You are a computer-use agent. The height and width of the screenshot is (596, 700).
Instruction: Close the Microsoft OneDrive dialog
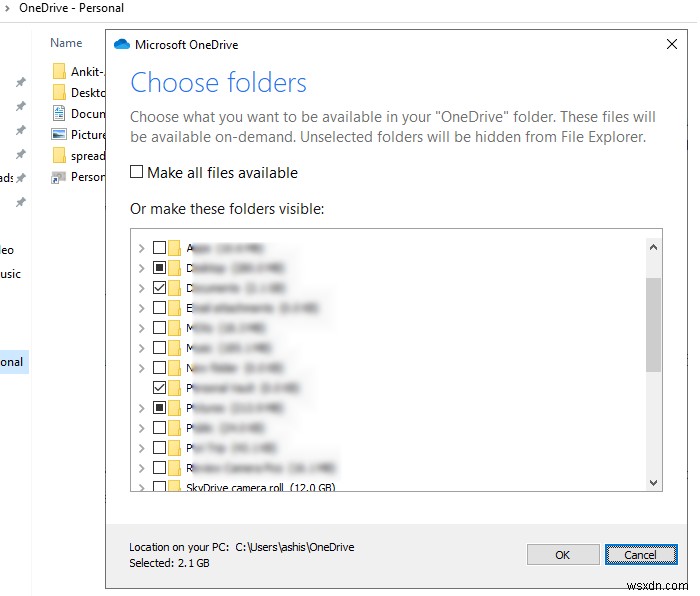[671, 44]
